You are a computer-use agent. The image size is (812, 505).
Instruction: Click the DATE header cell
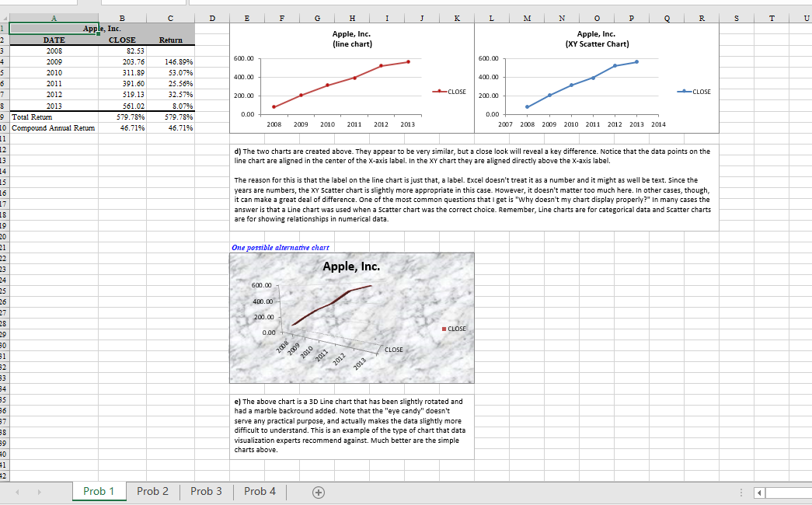click(54, 40)
